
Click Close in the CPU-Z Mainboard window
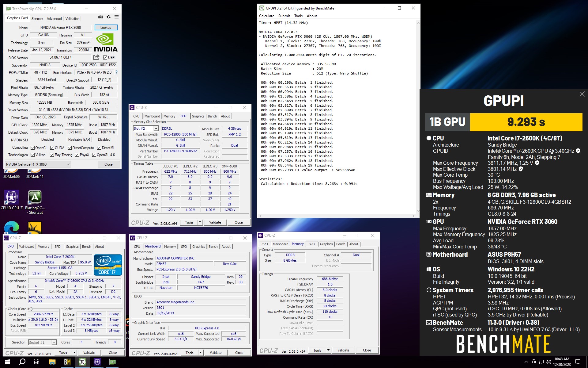tap(239, 353)
